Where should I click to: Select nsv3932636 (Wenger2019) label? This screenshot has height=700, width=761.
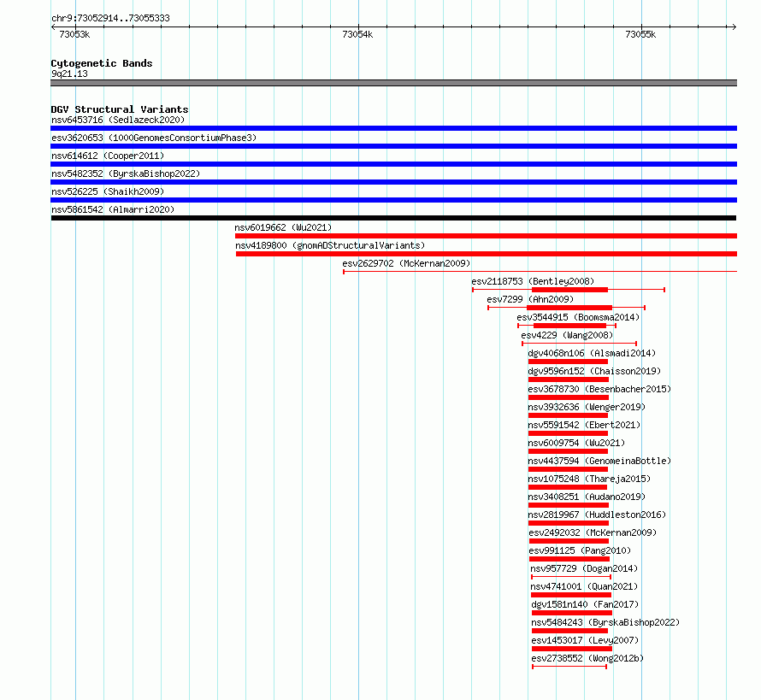587,407
